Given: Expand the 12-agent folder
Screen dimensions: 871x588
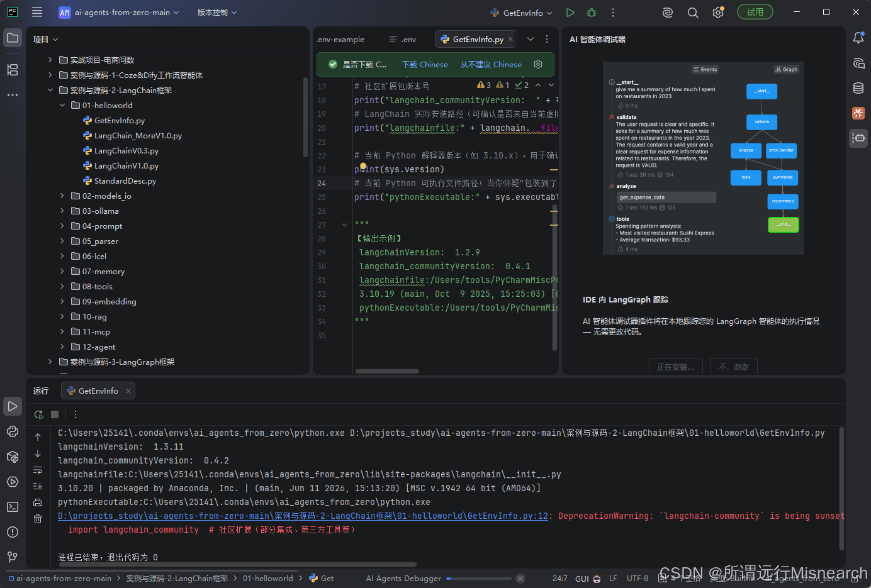Looking at the screenshot, I should coord(62,347).
